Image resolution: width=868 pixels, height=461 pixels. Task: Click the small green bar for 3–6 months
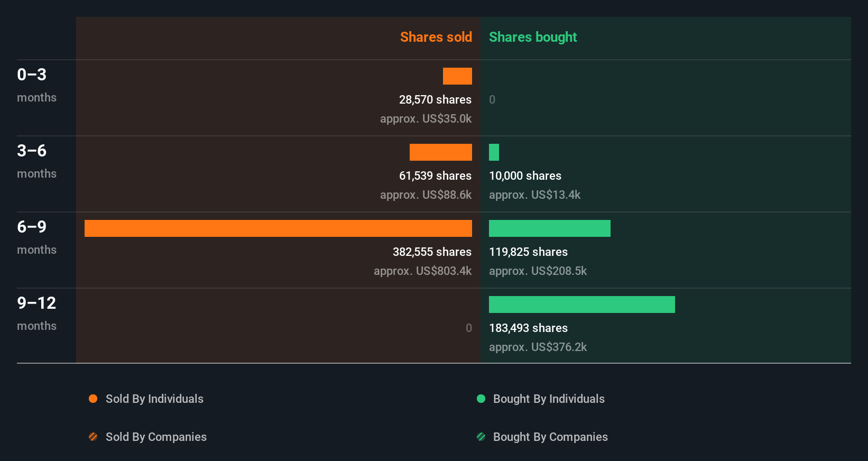point(494,152)
